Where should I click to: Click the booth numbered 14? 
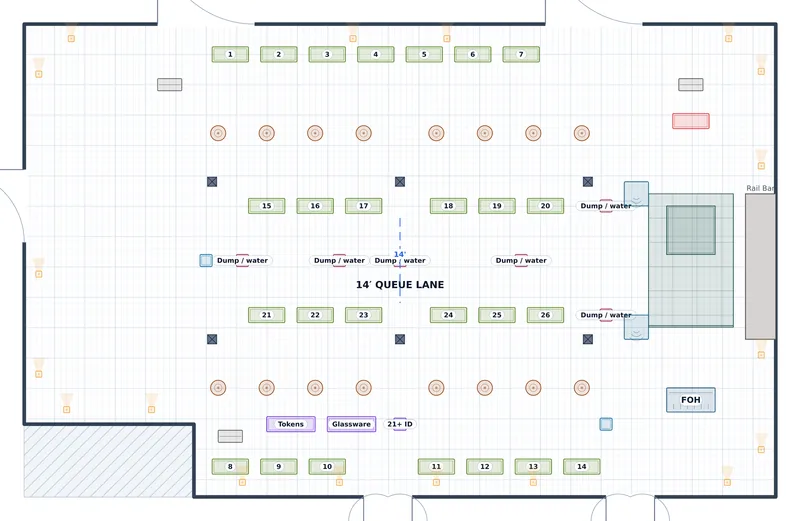[582, 466]
